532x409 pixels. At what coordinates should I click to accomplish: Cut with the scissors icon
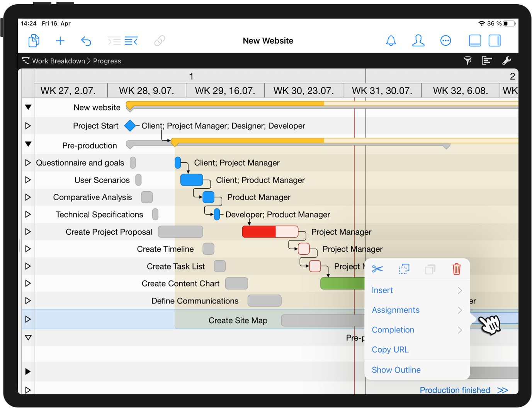tap(377, 269)
